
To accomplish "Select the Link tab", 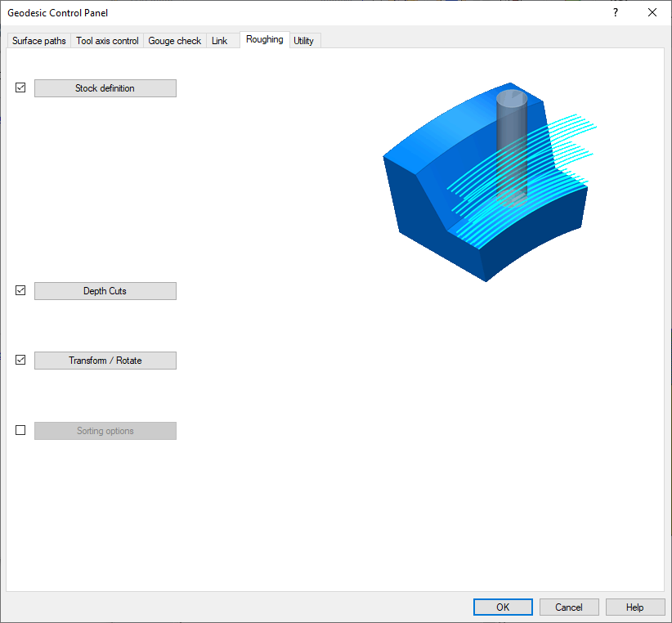I will click(x=219, y=41).
